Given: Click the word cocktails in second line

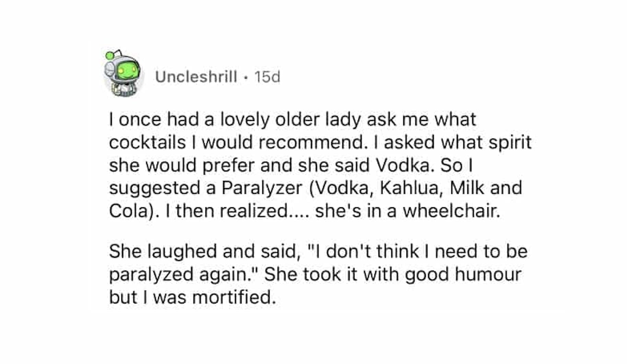Looking at the screenshot, I should point(147,142).
